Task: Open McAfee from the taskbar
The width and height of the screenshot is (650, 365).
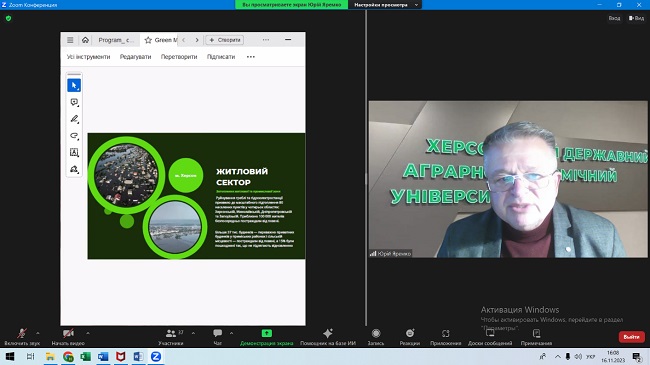Action: (x=121, y=356)
